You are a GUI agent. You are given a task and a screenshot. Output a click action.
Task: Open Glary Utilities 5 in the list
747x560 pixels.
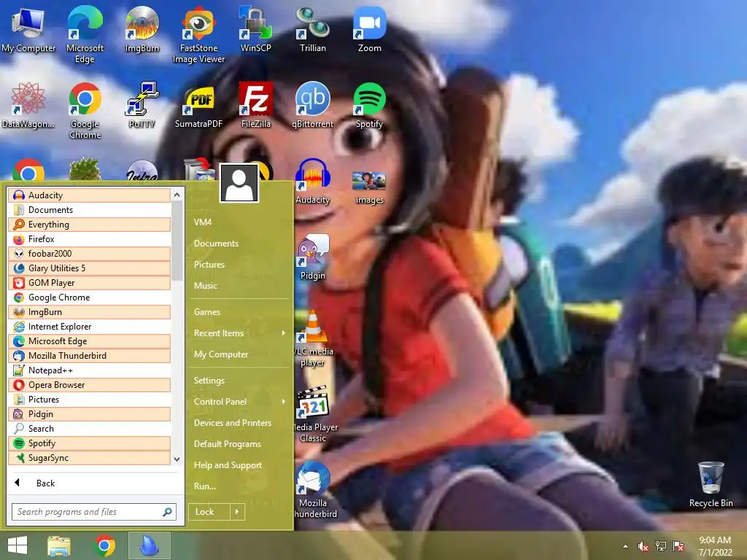(x=89, y=268)
